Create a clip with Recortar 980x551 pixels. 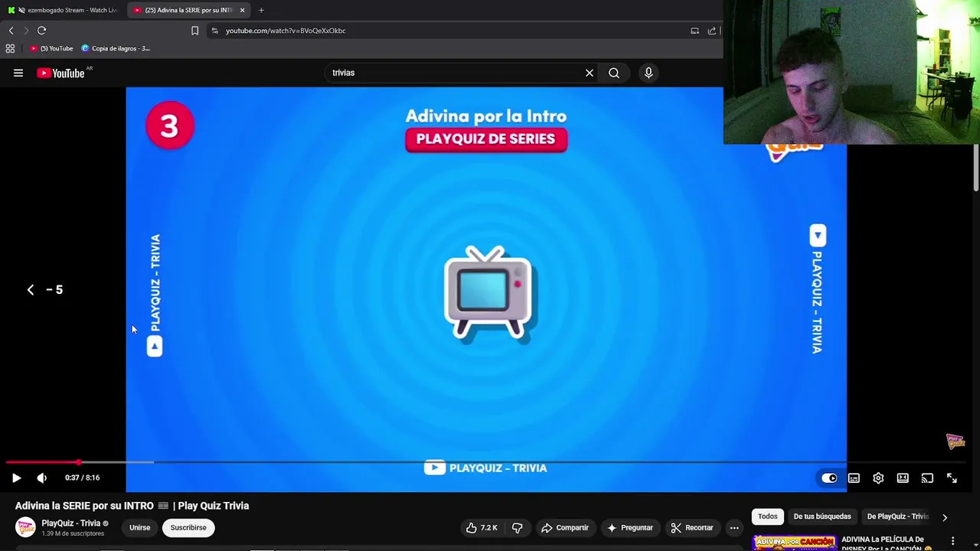692,527
